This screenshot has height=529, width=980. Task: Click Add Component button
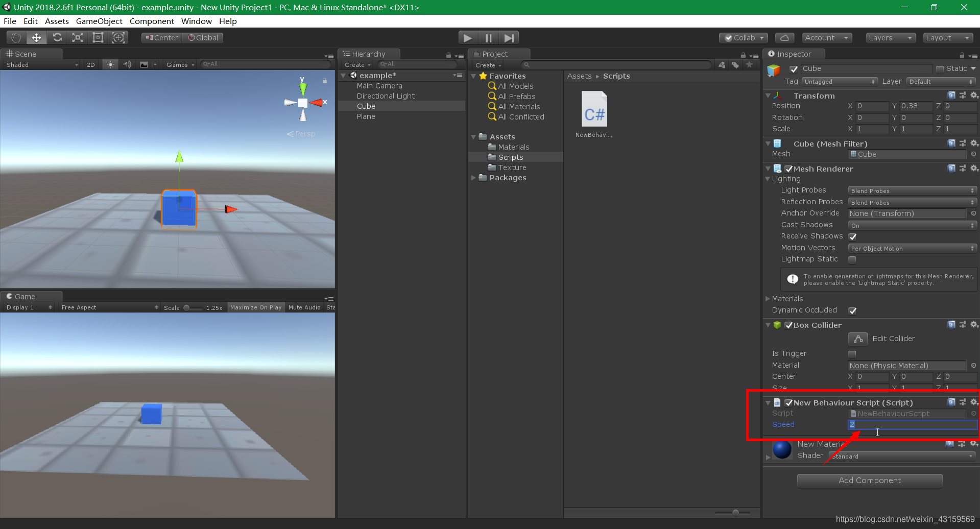pyautogui.click(x=870, y=480)
